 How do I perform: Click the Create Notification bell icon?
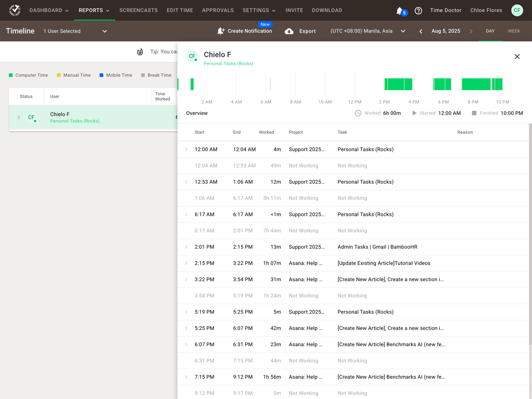coord(221,31)
